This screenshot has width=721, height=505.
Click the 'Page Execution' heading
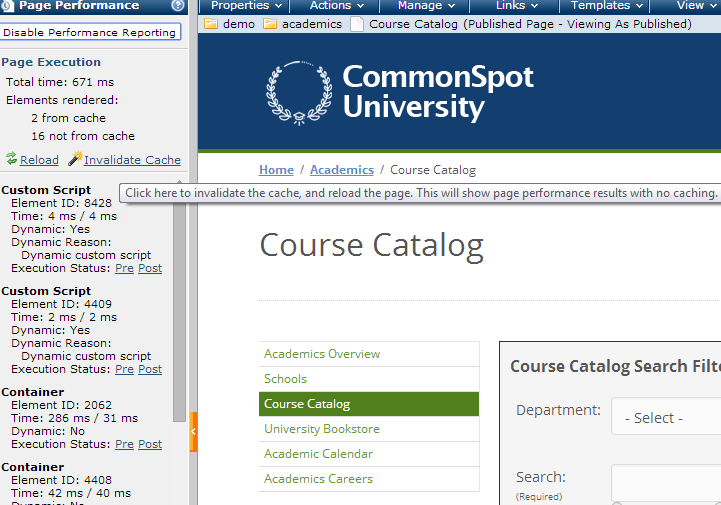coord(51,62)
